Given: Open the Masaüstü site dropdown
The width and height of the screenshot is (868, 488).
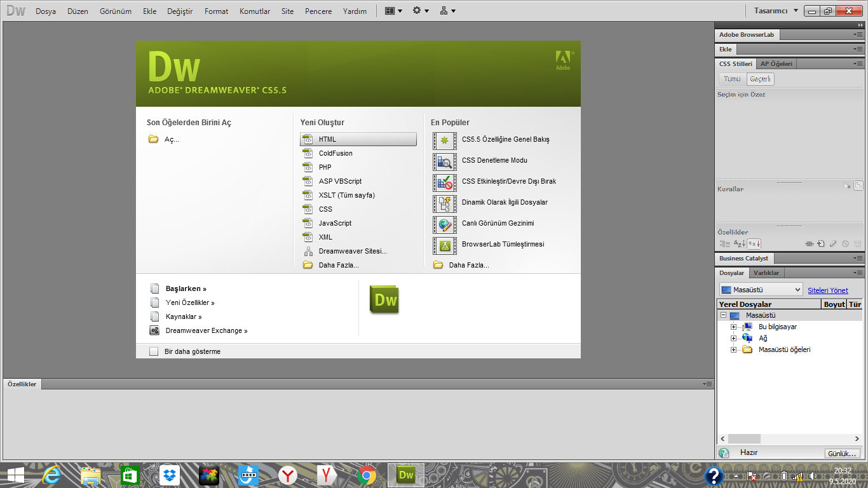Looking at the screenshot, I should click(x=761, y=290).
